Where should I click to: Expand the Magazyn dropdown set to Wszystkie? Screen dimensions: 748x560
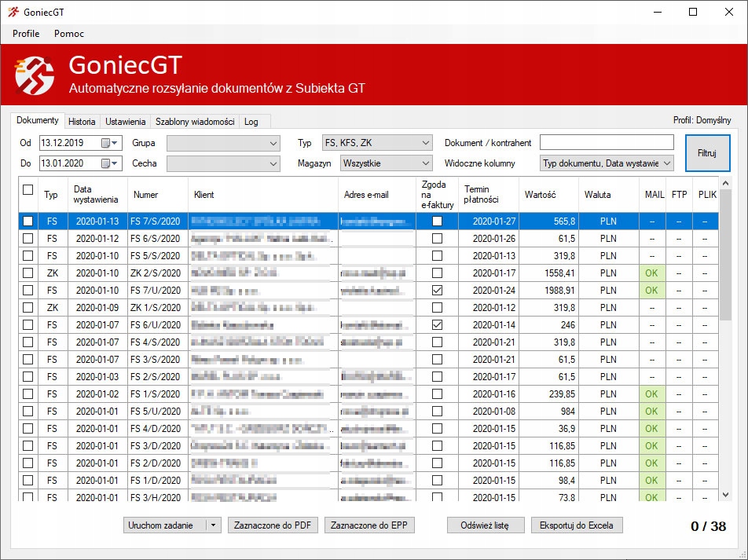point(425,163)
